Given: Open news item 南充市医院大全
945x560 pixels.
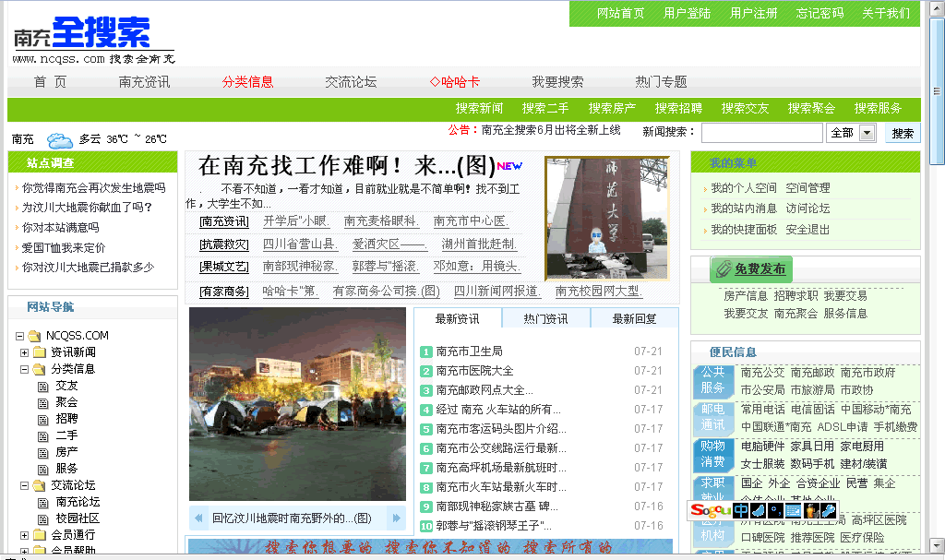Looking at the screenshot, I should coord(475,371).
